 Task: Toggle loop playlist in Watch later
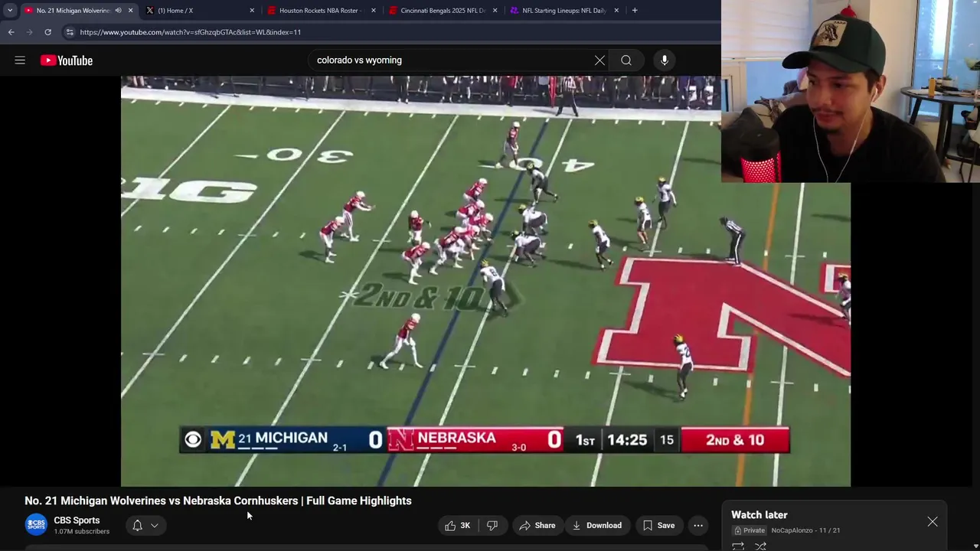click(x=738, y=546)
